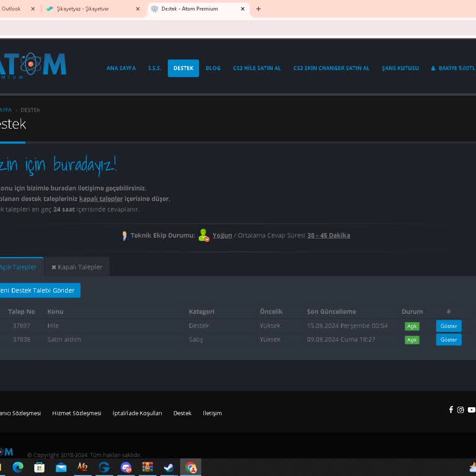Click the Durum column header
Screen dimensions: 476x476
click(412, 312)
